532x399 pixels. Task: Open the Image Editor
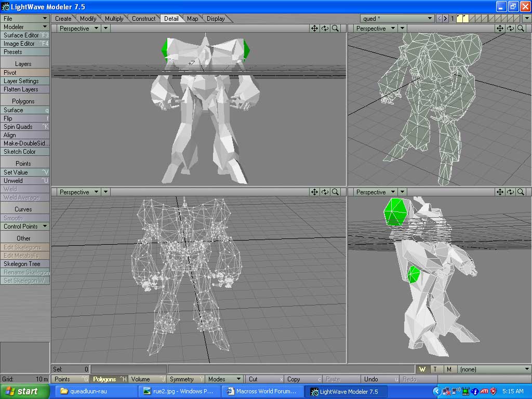click(x=25, y=44)
